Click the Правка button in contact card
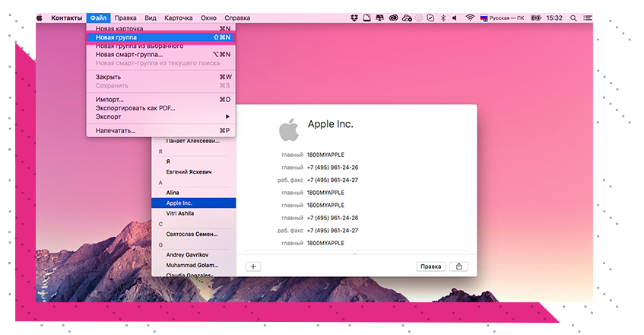 pyautogui.click(x=430, y=266)
